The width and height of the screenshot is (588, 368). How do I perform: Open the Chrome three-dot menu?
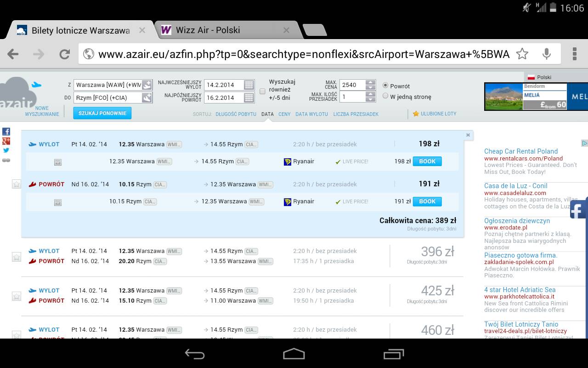pyautogui.click(x=575, y=54)
